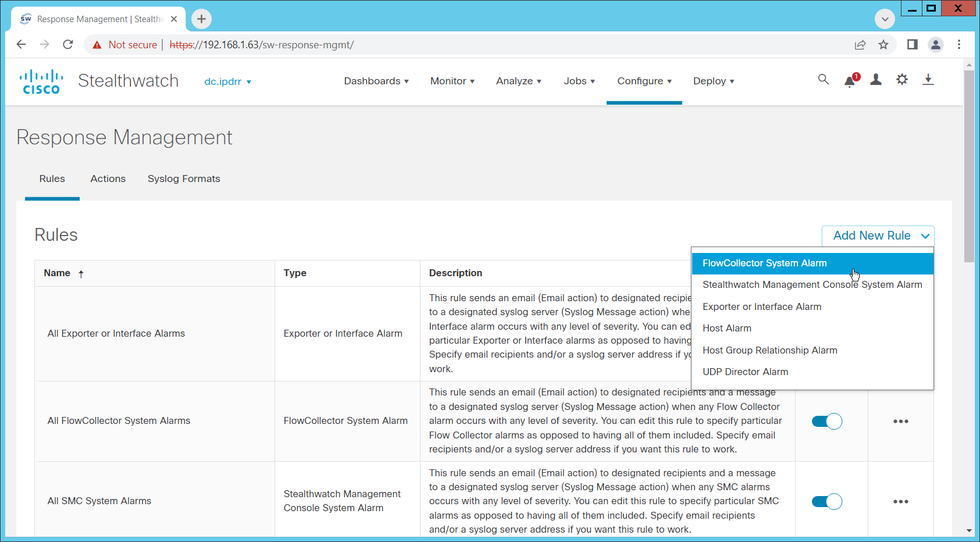This screenshot has height=542, width=980.
Task: Switch to the Actions tab
Action: click(108, 179)
